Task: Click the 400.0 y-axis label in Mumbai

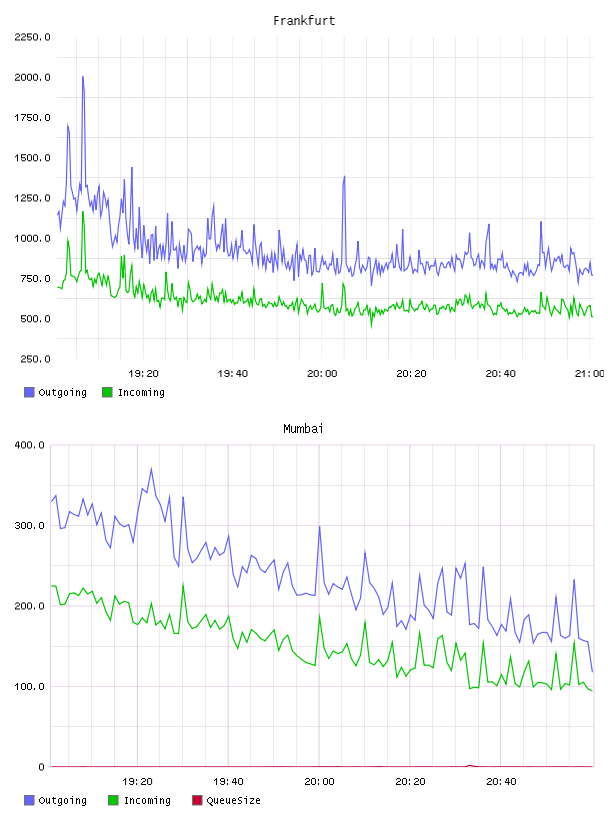Action: pos(30,445)
